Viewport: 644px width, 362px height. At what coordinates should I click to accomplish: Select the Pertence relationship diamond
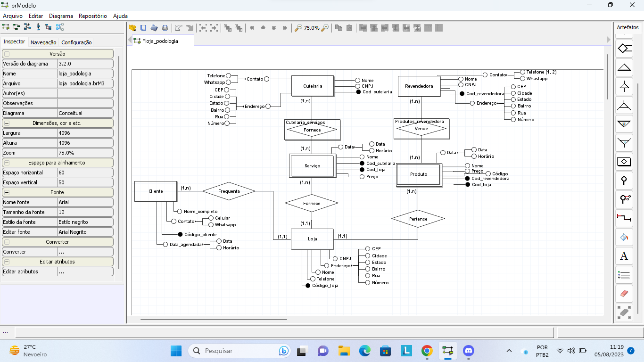click(418, 219)
